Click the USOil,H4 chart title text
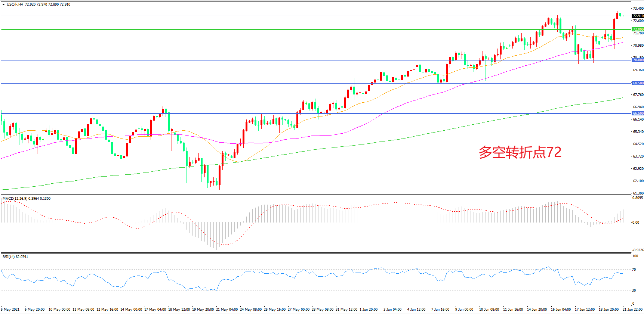This screenshot has width=644, height=314. click(15, 4)
